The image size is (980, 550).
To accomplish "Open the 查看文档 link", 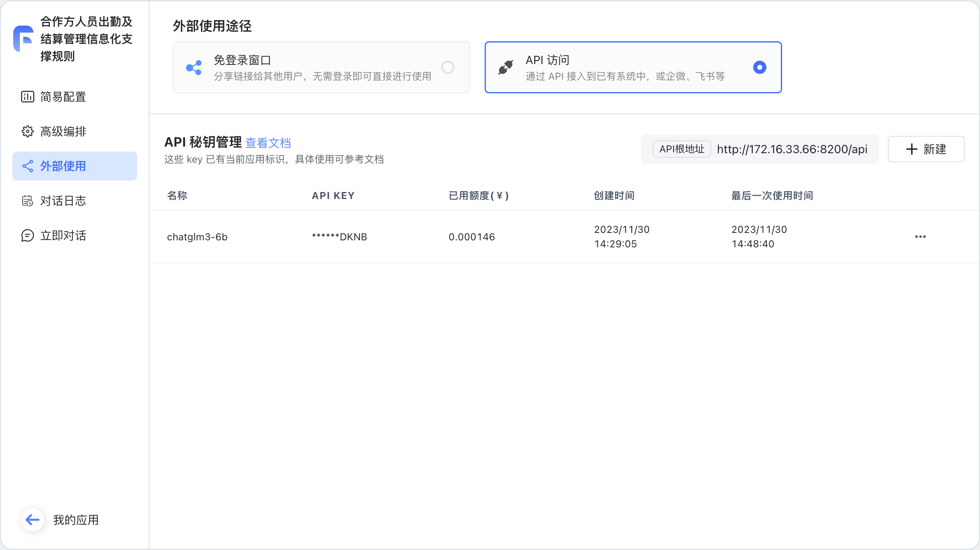I will pos(268,143).
